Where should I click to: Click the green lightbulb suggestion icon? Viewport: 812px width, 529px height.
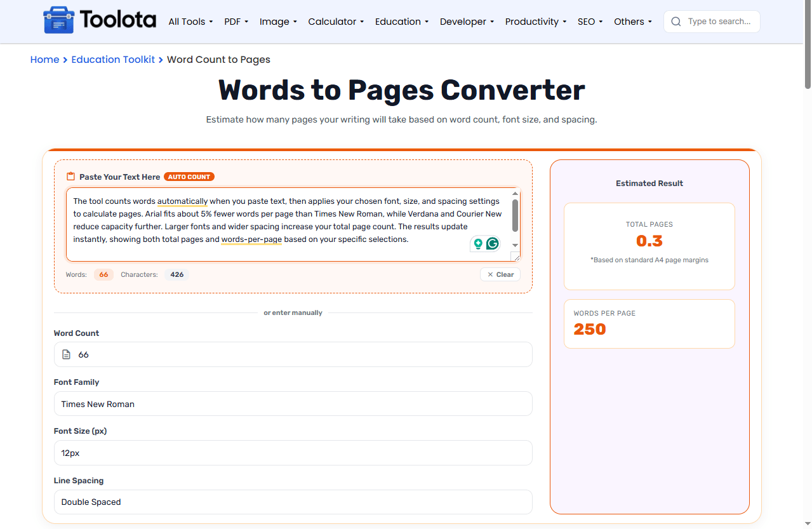pyautogui.click(x=478, y=244)
